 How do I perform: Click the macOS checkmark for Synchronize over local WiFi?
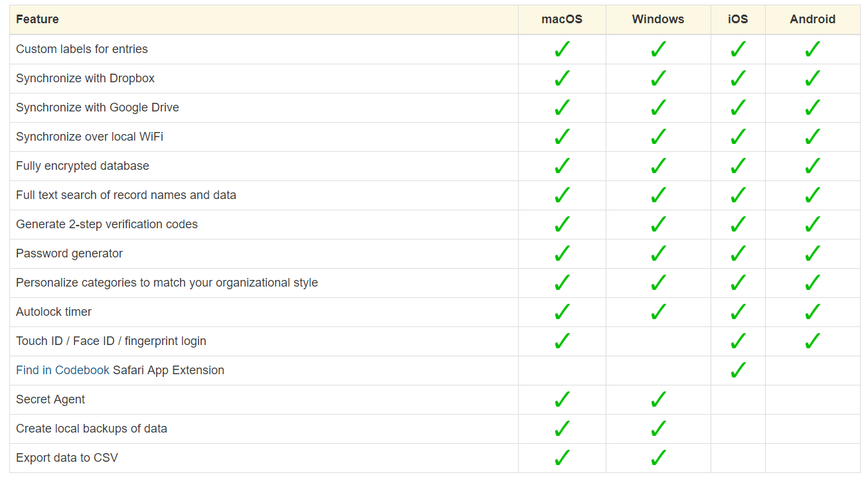point(562,137)
